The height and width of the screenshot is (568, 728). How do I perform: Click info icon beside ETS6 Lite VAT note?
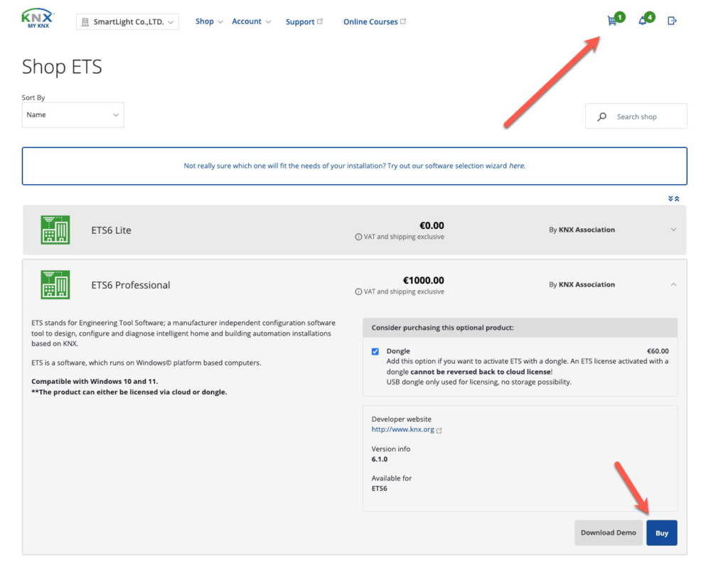[358, 237]
